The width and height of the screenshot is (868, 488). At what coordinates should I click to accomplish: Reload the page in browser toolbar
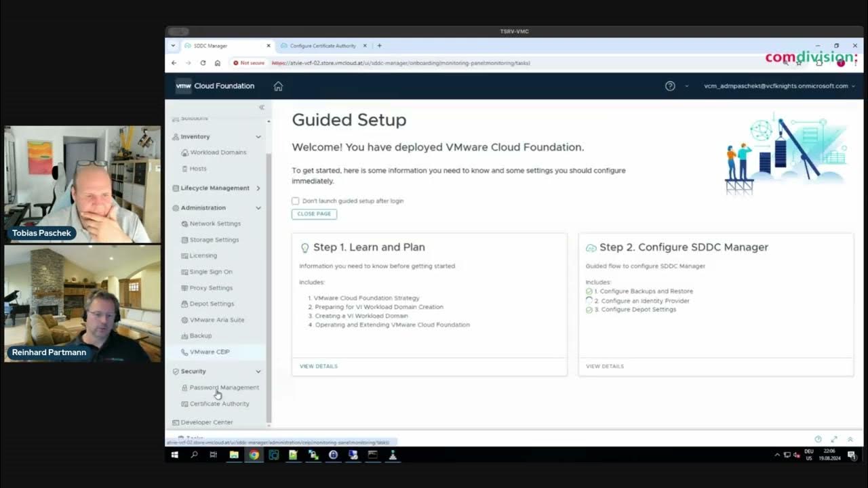click(203, 63)
